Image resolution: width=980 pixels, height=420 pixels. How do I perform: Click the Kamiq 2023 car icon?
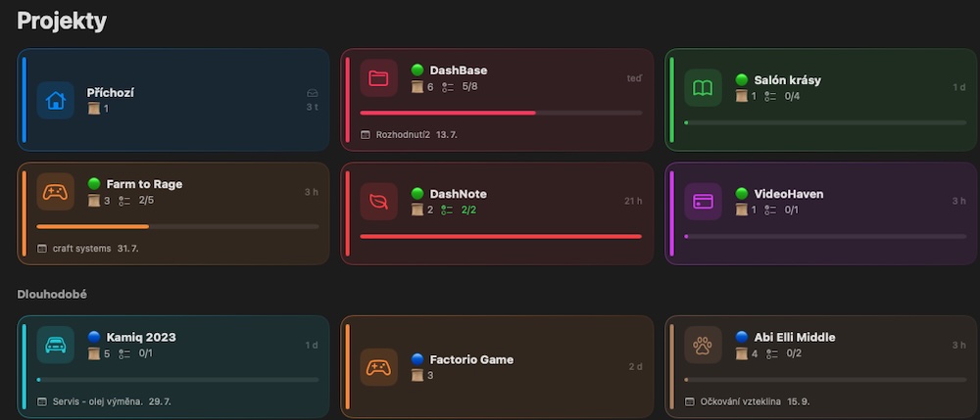pyautogui.click(x=55, y=345)
